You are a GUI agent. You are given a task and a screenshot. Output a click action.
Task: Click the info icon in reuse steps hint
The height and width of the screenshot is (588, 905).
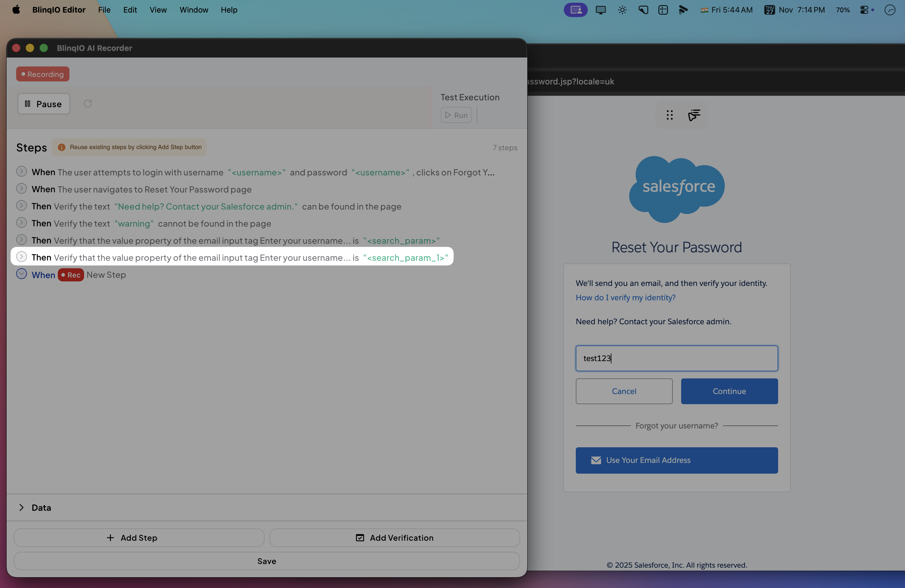point(62,147)
